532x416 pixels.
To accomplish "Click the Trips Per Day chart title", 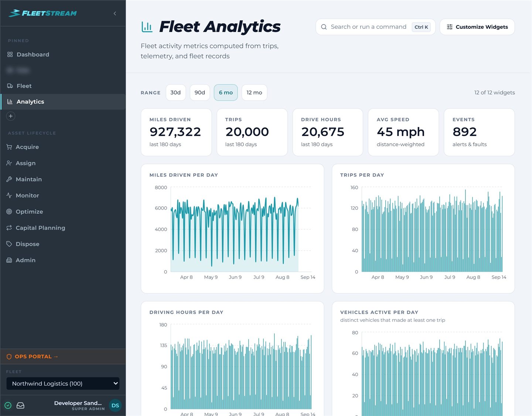I will pos(362,175).
